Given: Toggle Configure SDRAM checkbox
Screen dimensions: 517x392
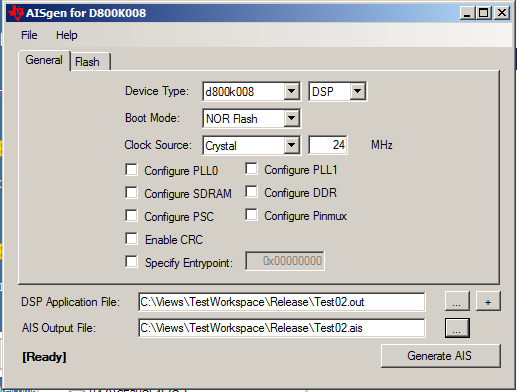Looking at the screenshot, I should pos(131,193).
